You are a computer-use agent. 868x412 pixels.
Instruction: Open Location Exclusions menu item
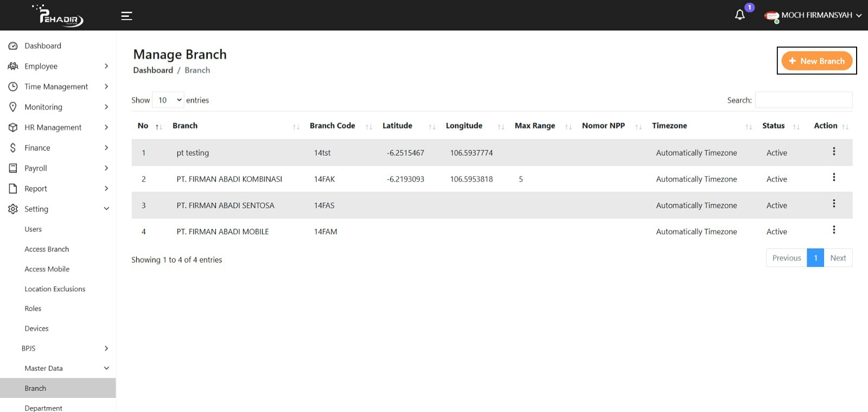click(55, 289)
